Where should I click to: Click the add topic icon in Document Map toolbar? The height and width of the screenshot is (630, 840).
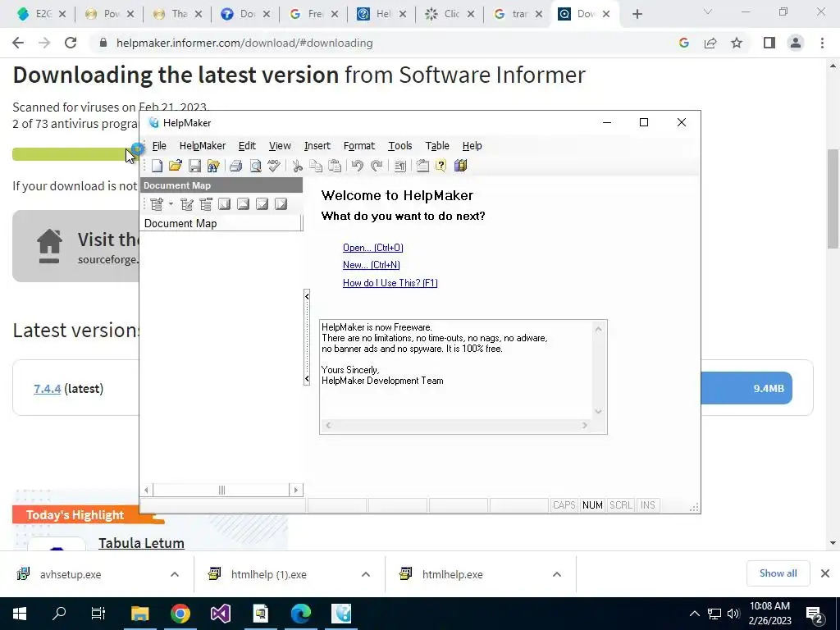coord(157,204)
